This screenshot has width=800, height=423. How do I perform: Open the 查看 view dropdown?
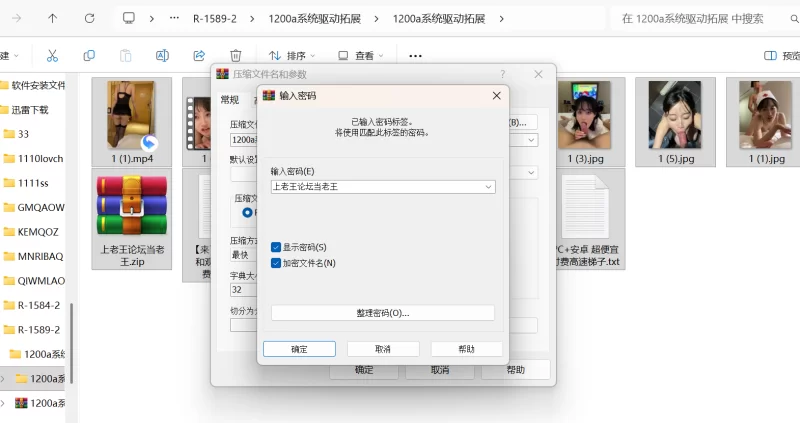(360, 56)
